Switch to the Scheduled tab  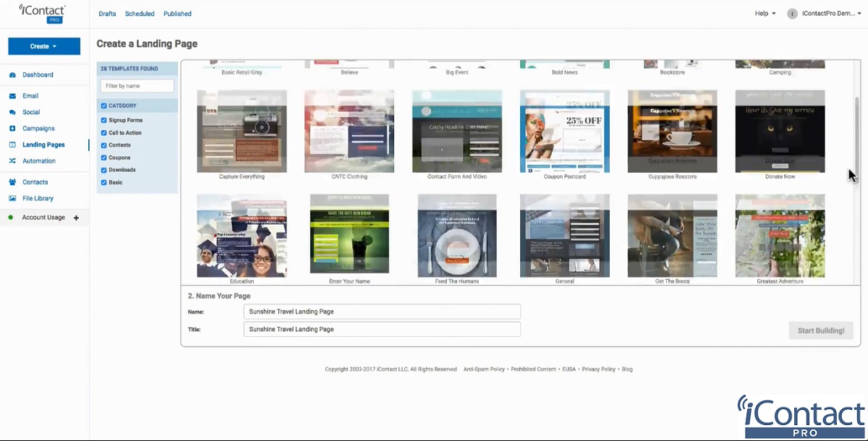(140, 14)
